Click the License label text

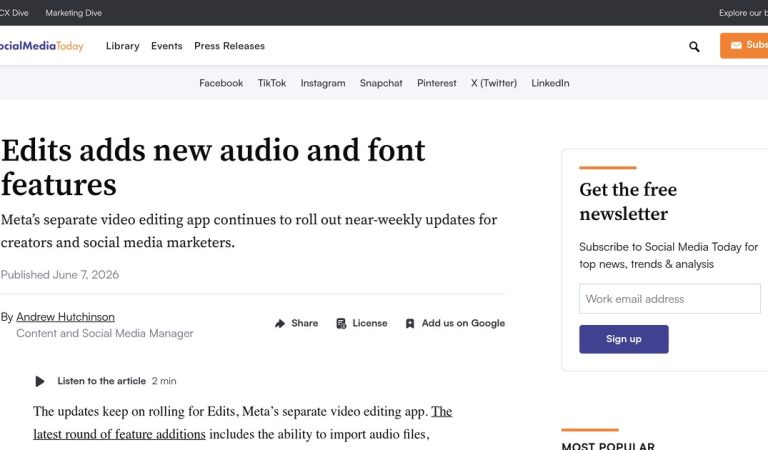click(x=370, y=323)
